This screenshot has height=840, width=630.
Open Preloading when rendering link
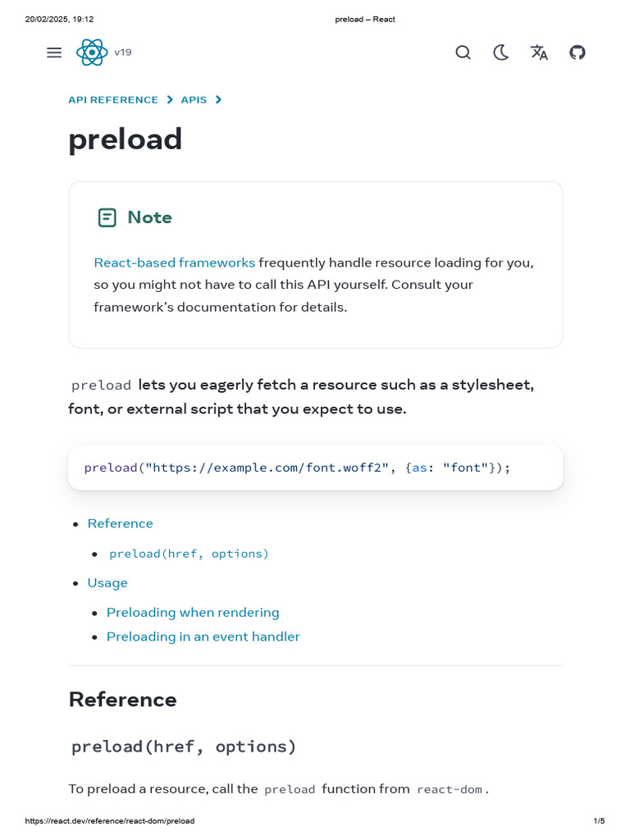[x=193, y=612]
